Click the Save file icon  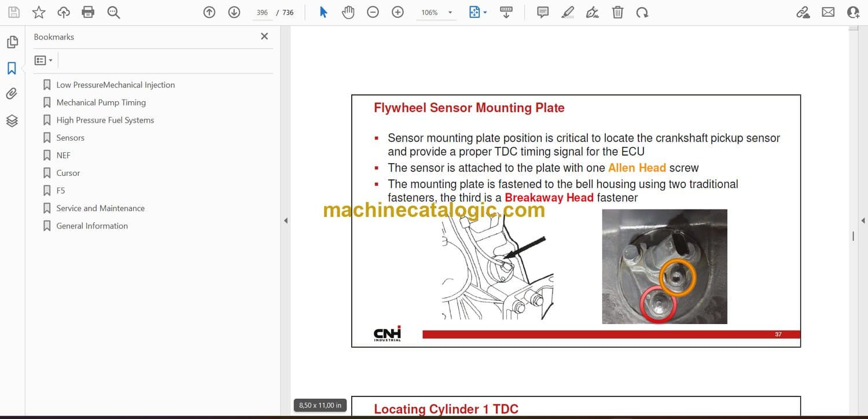pyautogui.click(x=14, y=12)
